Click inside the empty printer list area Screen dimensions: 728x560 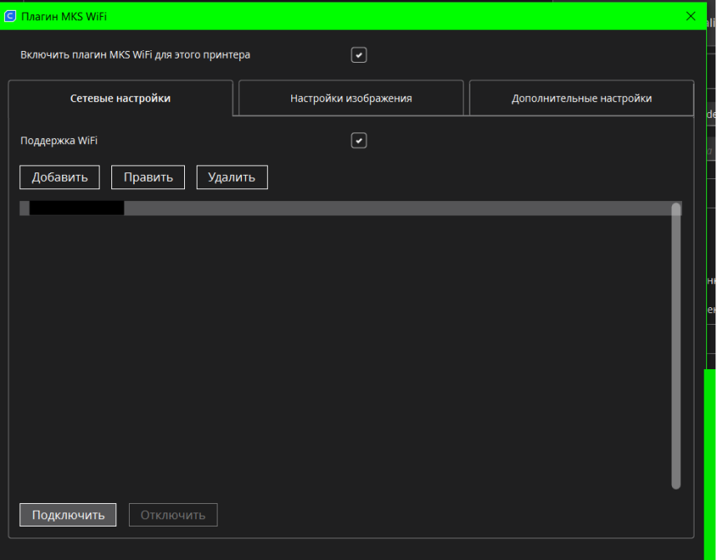tap(335, 352)
